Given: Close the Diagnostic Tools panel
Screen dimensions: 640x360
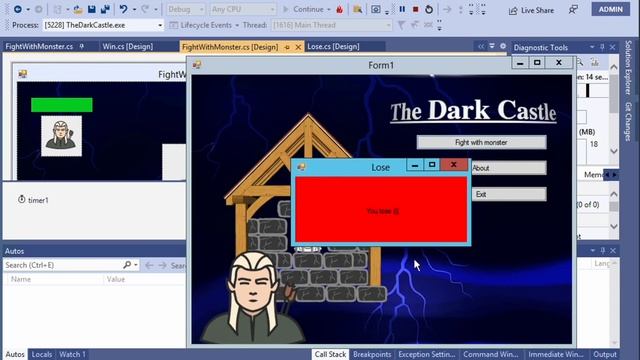Looking at the screenshot, I should (612, 47).
